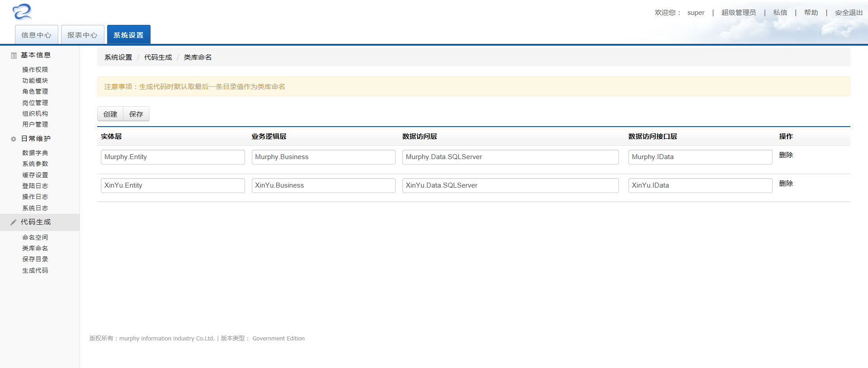Collapse the 基本信息 sidebar section
This screenshot has width=868, height=368.
tap(36, 55)
